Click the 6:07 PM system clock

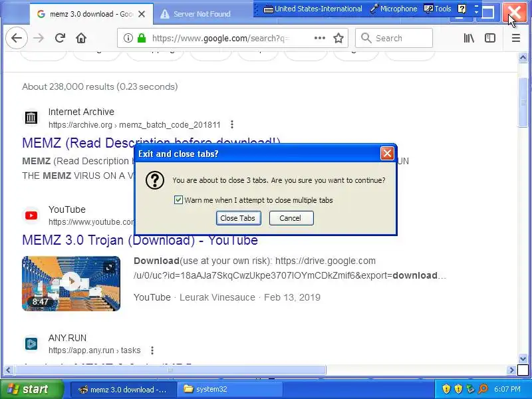507,389
